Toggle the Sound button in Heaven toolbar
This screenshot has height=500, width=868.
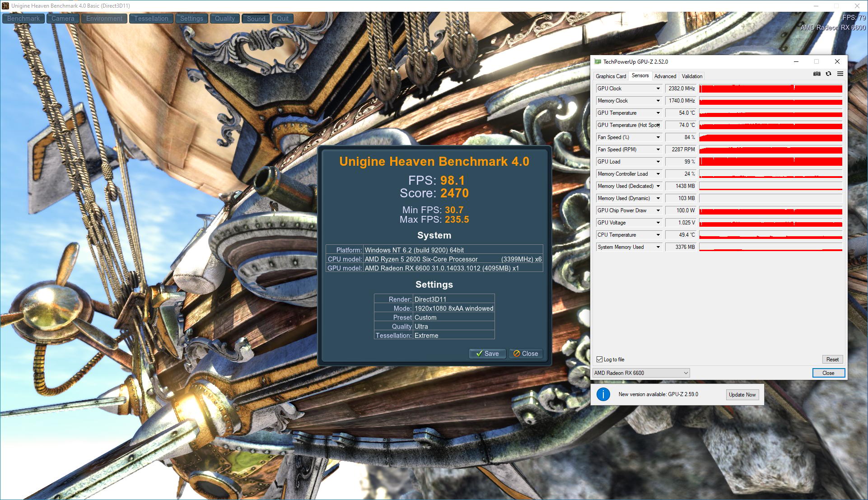click(256, 19)
